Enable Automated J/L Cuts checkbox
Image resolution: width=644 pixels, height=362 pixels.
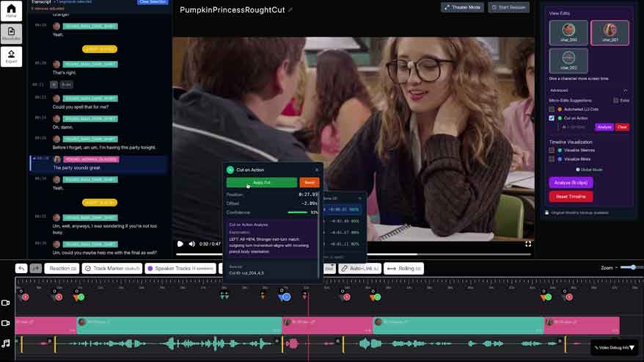[x=552, y=109]
